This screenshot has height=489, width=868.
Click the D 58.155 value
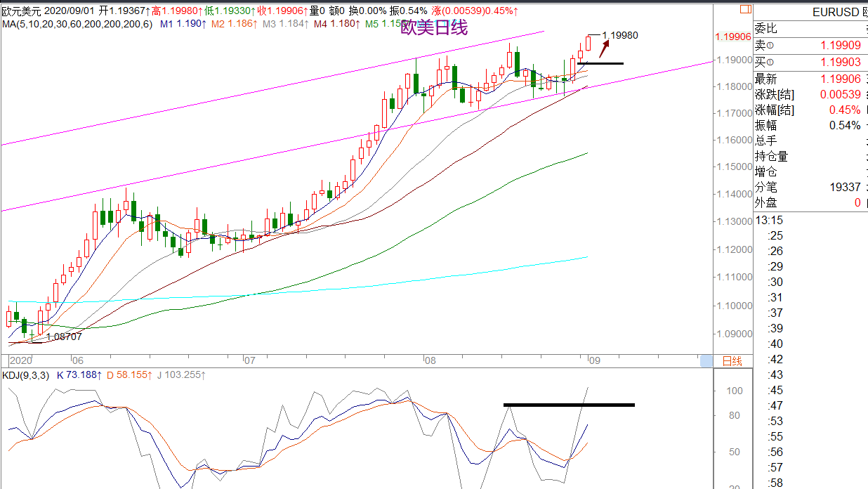tap(129, 375)
